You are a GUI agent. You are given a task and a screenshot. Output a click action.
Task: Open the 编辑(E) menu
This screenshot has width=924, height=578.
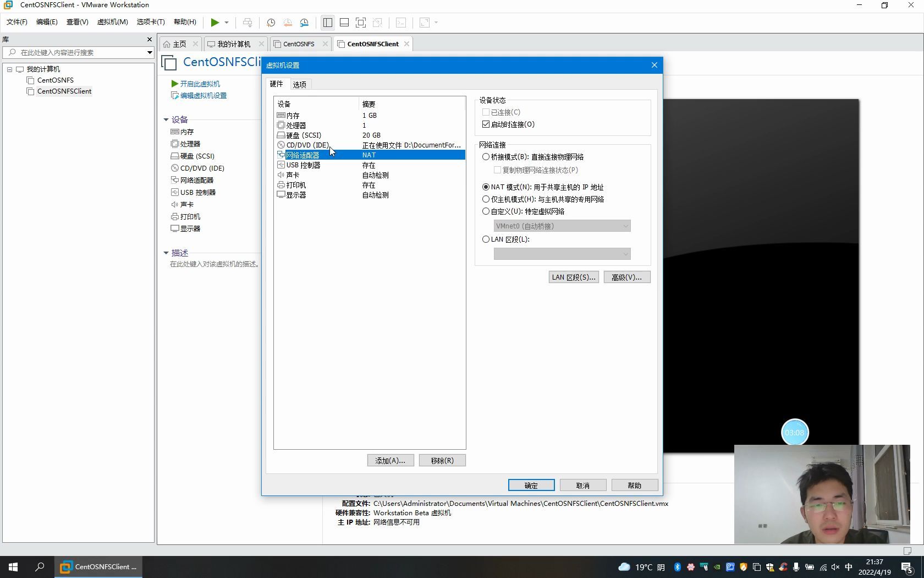(x=47, y=22)
